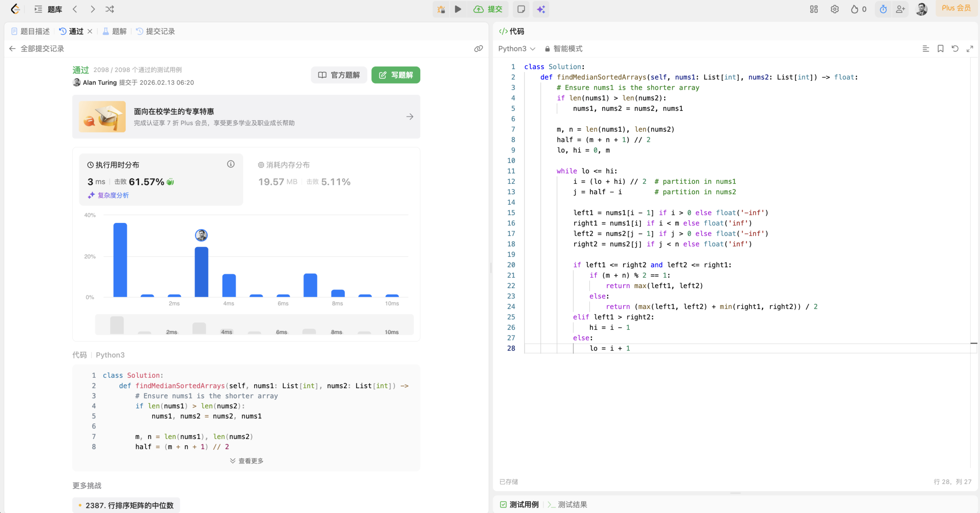This screenshot has width=980, height=513.
Task: Expand the code editor to fullscreen
Action: (970, 49)
